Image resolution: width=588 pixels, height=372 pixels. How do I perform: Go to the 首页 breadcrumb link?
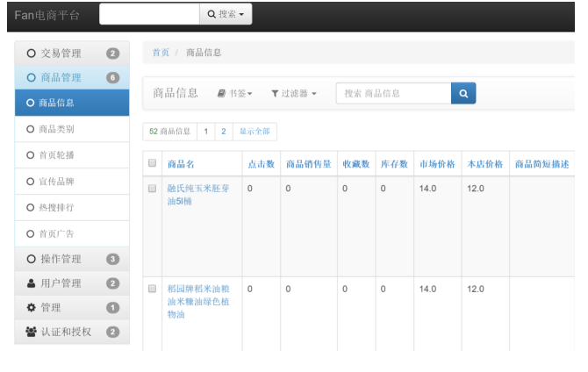[x=161, y=53]
